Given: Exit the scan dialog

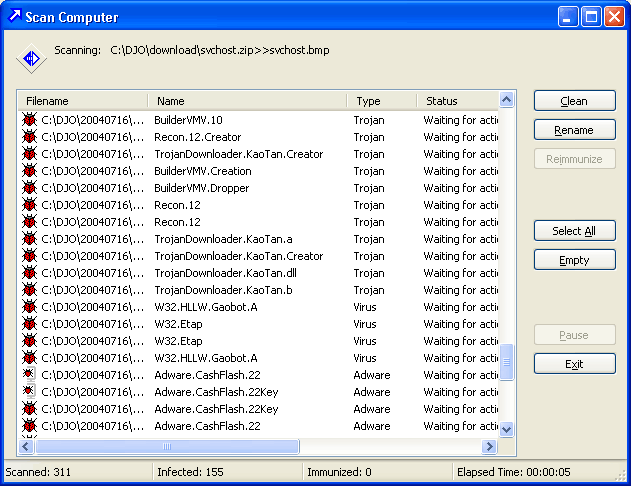Looking at the screenshot, I should 574,364.
